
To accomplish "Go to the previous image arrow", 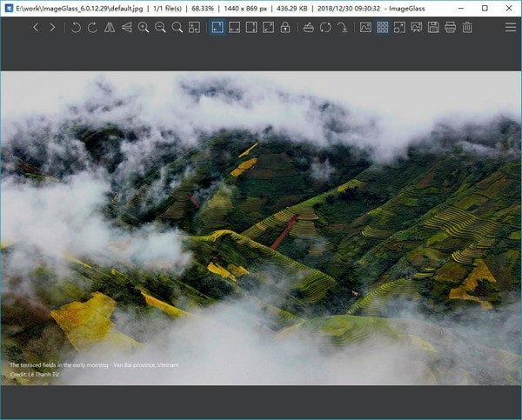I will click(x=36, y=28).
